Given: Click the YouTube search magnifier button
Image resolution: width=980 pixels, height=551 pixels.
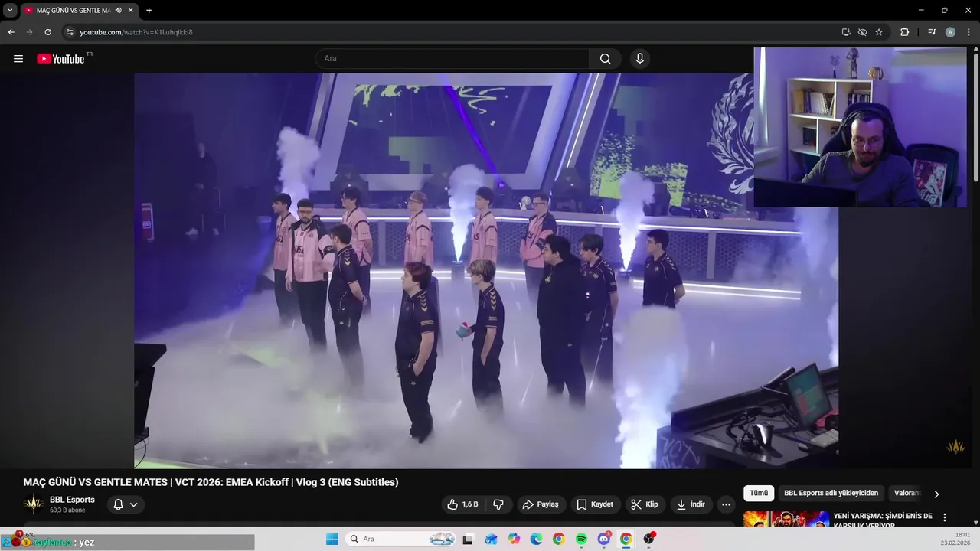Looking at the screenshot, I should coord(605,59).
